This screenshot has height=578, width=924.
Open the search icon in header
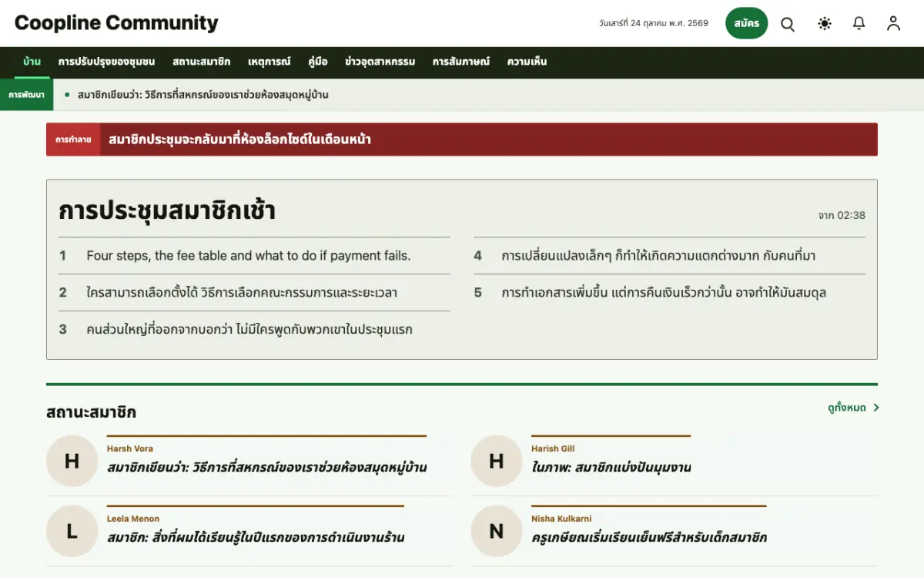(x=788, y=24)
